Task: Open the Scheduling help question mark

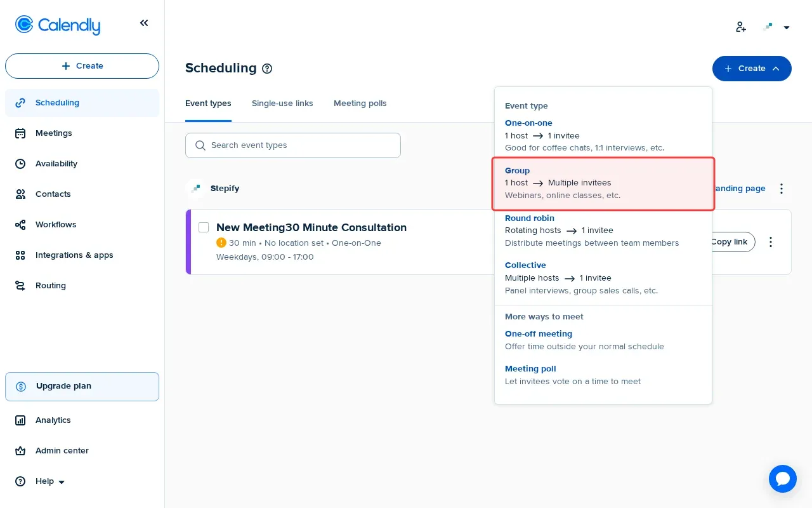Action: point(267,69)
